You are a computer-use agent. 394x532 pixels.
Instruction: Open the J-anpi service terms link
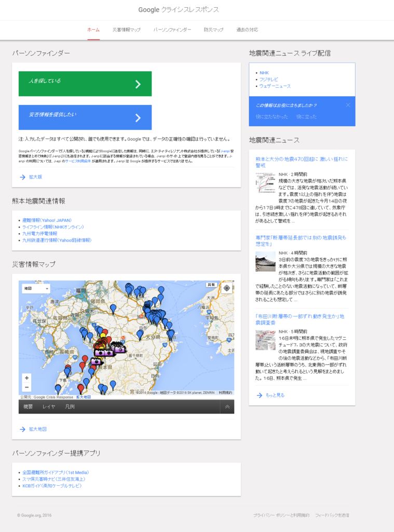pos(78,161)
